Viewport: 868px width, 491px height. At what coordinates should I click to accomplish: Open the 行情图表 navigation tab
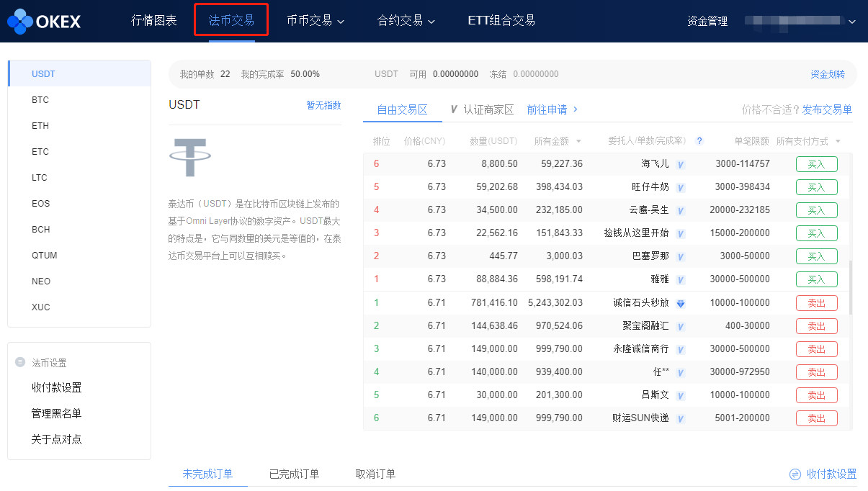pos(154,20)
